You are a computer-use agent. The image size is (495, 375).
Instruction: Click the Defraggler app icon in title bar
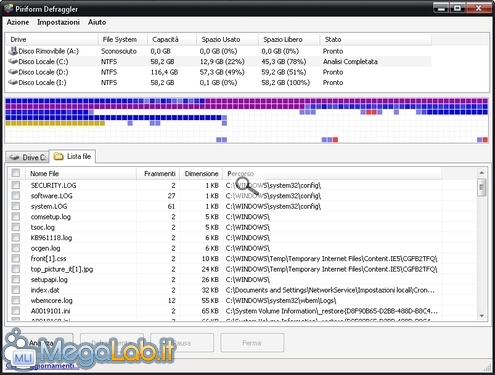(x=8, y=8)
